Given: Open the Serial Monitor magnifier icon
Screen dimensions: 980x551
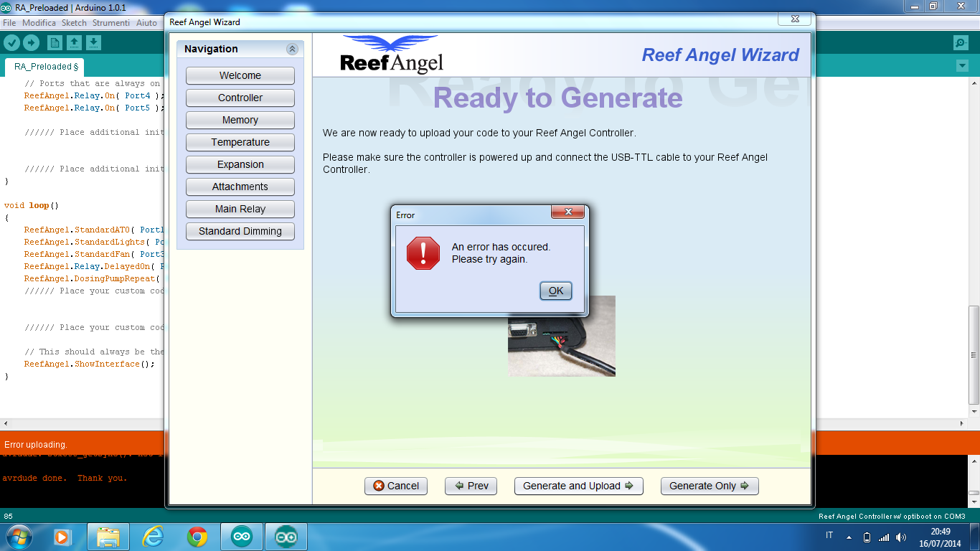Looking at the screenshot, I should click(961, 43).
